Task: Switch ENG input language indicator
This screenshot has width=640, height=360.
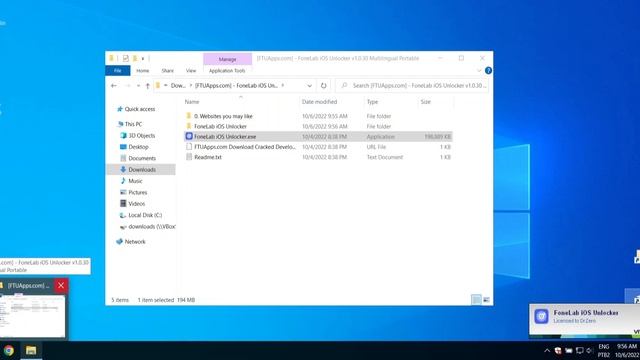Action: pyautogui.click(x=604, y=347)
